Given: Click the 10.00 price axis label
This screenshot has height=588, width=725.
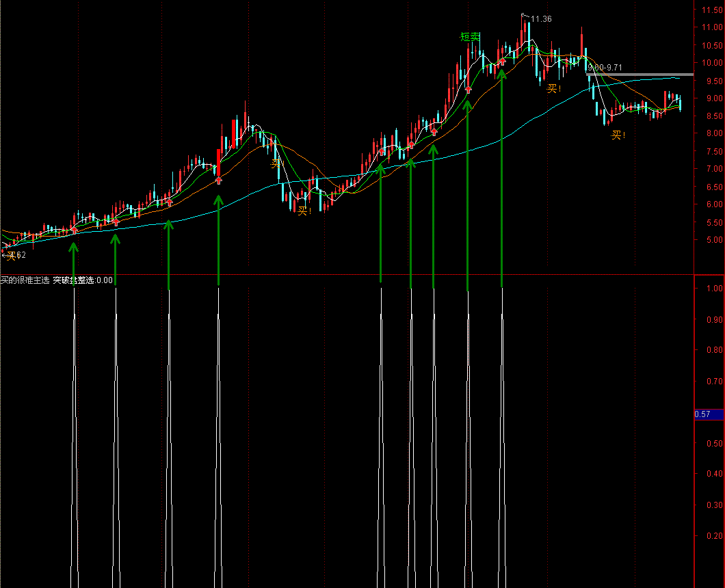Looking at the screenshot, I should (x=712, y=63).
